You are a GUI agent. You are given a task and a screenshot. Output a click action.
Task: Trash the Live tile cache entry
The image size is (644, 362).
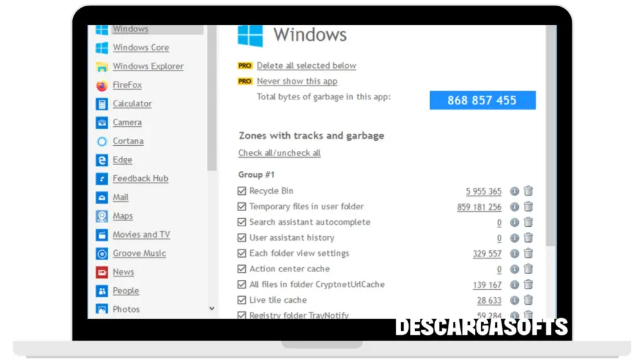coord(528,300)
